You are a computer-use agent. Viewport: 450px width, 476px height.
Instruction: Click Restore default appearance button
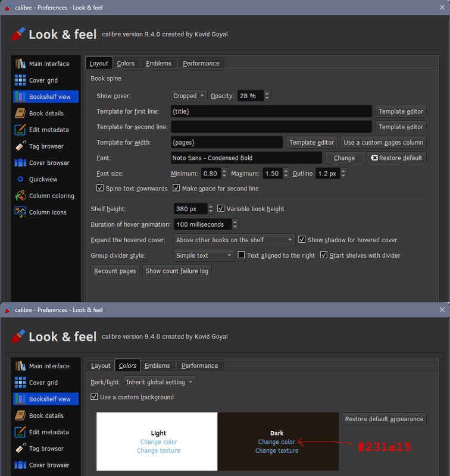(384, 419)
